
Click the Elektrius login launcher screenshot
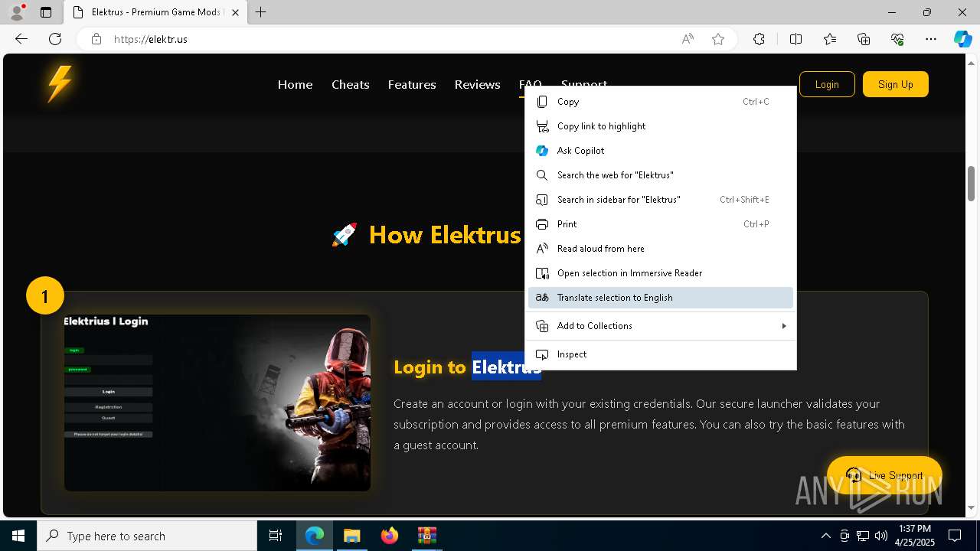[217, 403]
